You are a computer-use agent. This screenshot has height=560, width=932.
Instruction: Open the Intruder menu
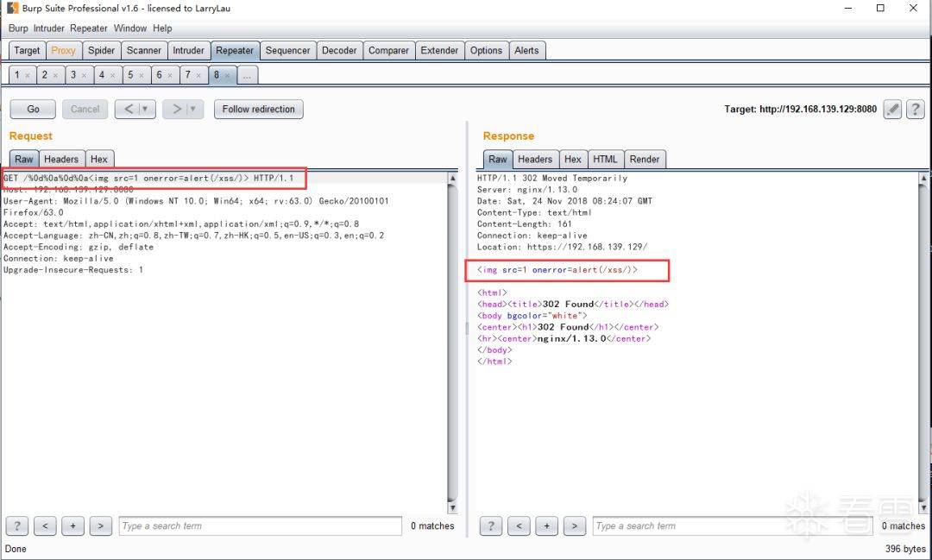[x=48, y=28]
